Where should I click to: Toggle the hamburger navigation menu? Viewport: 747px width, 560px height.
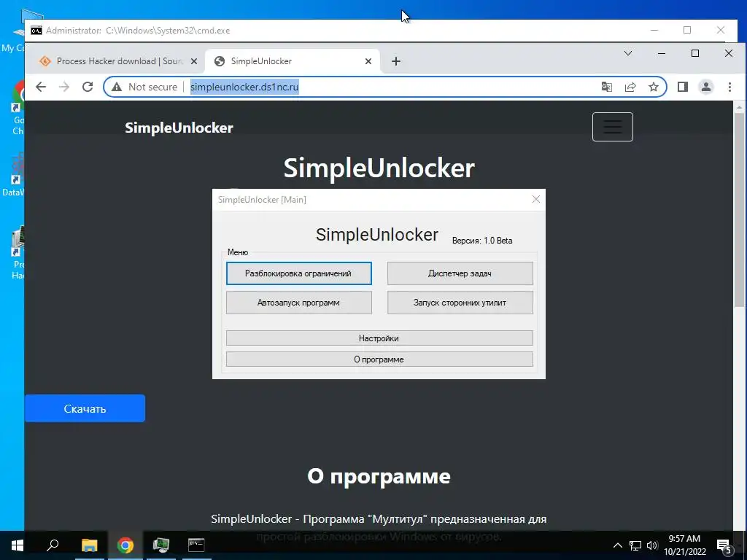pyautogui.click(x=613, y=127)
